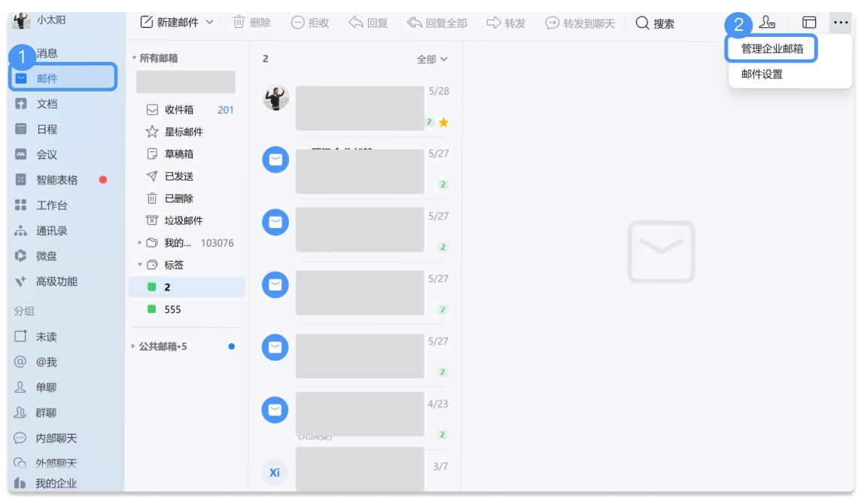
Task: Click the 通讯录 contacts icon
Action: [x=21, y=231]
